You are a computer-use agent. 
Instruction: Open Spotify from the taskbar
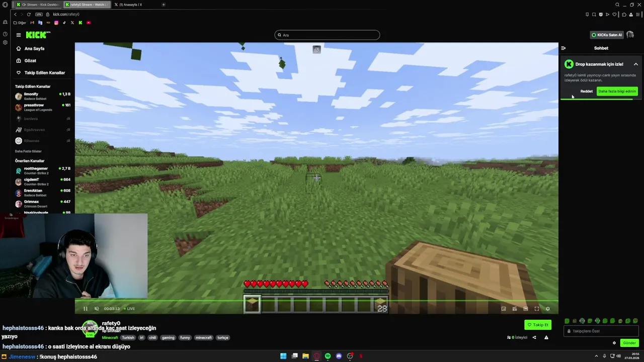click(x=328, y=356)
